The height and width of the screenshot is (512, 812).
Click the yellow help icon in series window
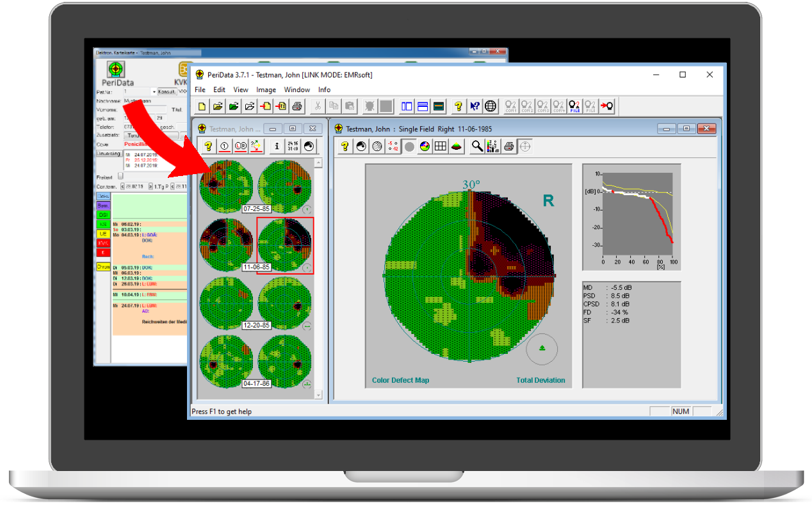209,147
